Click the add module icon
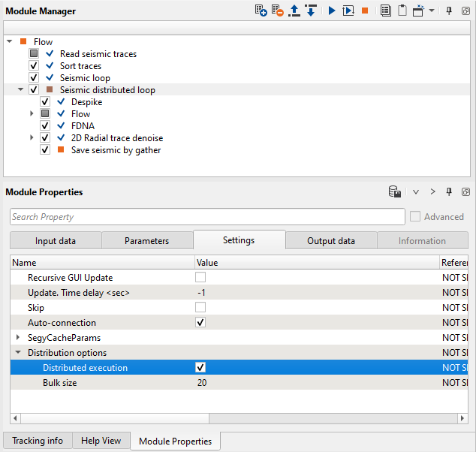 [x=261, y=11]
